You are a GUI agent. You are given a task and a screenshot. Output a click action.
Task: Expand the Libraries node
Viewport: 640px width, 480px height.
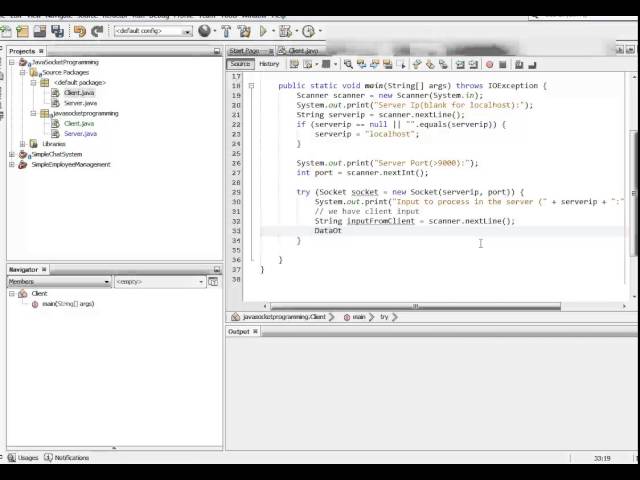pos(23,144)
